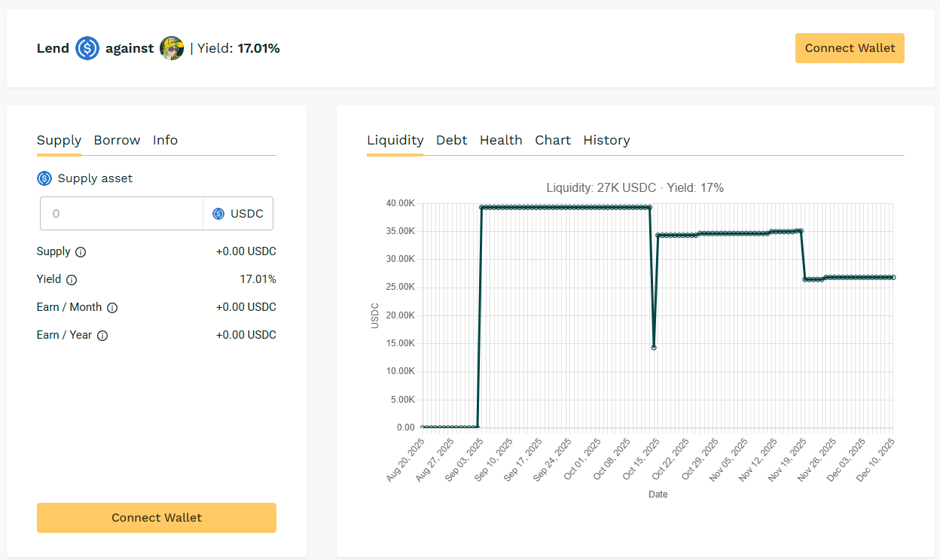Click the info icon beside Earn / Year
The image size is (940, 560).
tap(102, 336)
